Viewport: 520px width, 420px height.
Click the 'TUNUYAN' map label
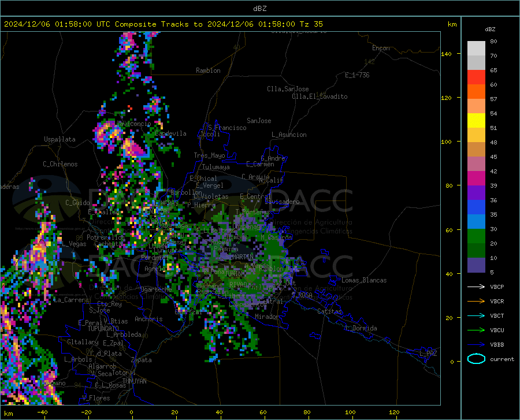coord(134,381)
